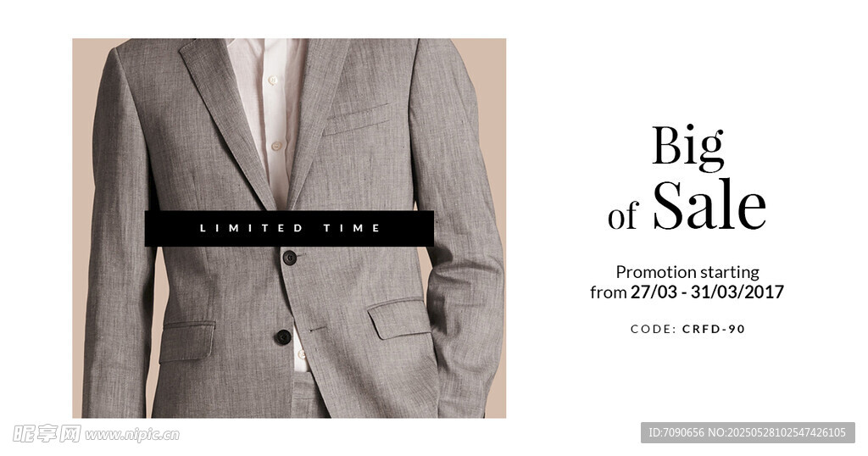Click the 'Big' headline text
The width and height of the screenshot is (868, 456).
[687, 146]
